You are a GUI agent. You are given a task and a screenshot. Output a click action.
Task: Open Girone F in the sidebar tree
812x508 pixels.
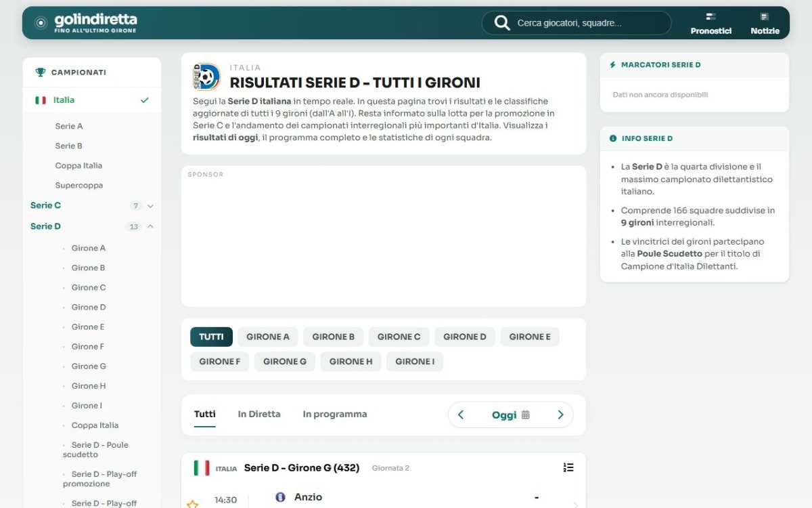88,347
